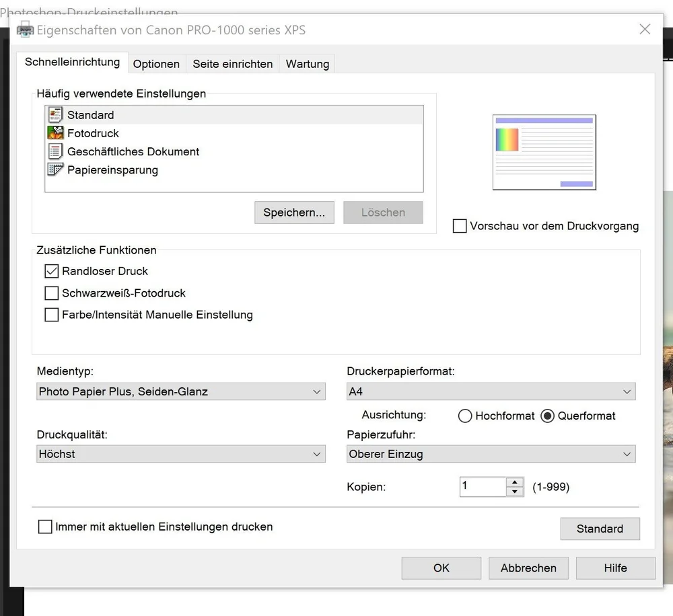Click the Speichern... button
Screen dimensions: 673x616
point(294,213)
